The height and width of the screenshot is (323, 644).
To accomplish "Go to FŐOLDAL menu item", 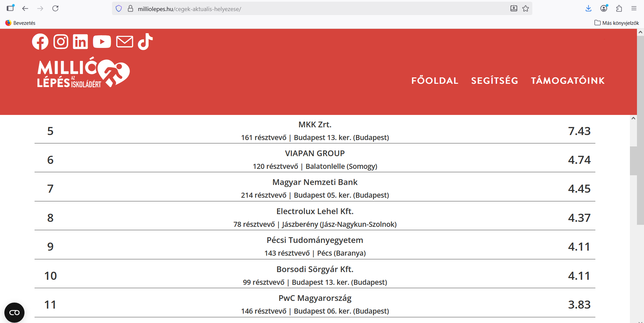I will tap(435, 81).
